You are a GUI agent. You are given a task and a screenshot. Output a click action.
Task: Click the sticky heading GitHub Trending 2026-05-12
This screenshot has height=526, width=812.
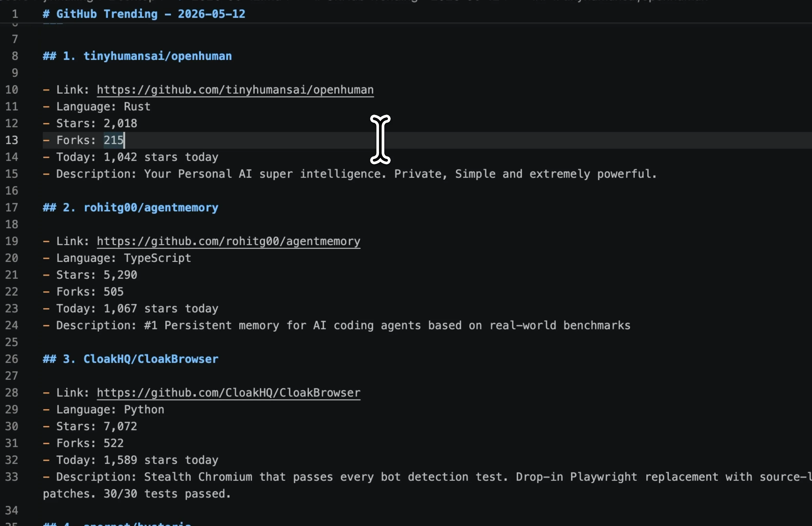coord(144,14)
